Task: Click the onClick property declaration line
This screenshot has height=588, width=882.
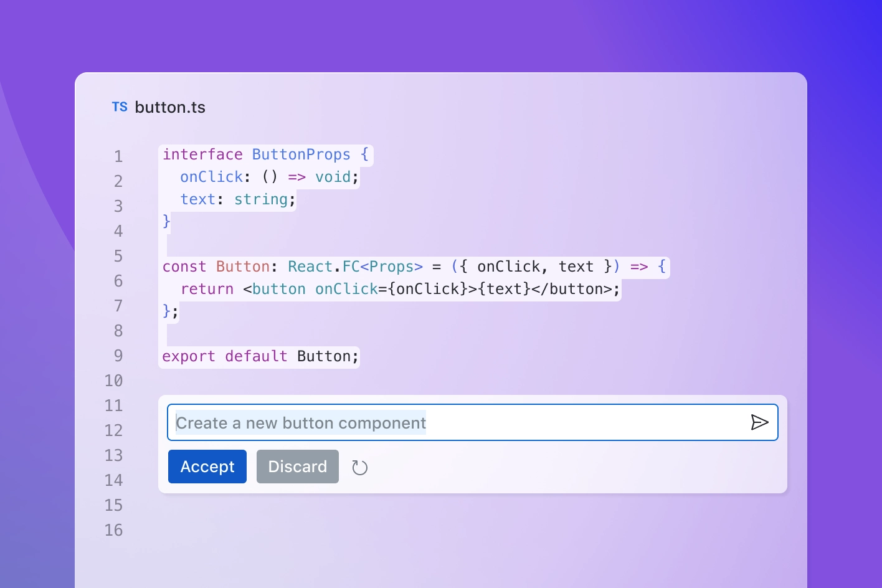Action: [268, 177]
